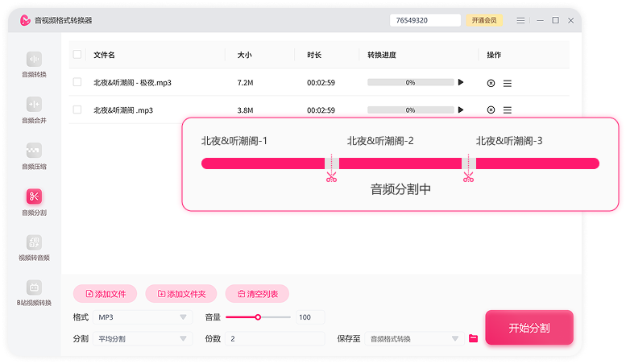
Task: Click the 音量 volume slider handle
Action: click(x=258, y=317)
